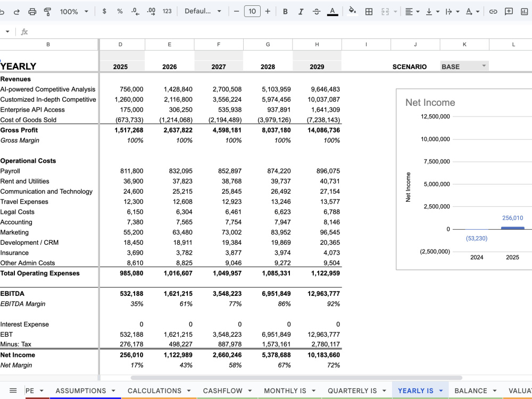The height and width of the screenshot is (399, 532).
Task: Select column H header
Action: coord(317,45)
